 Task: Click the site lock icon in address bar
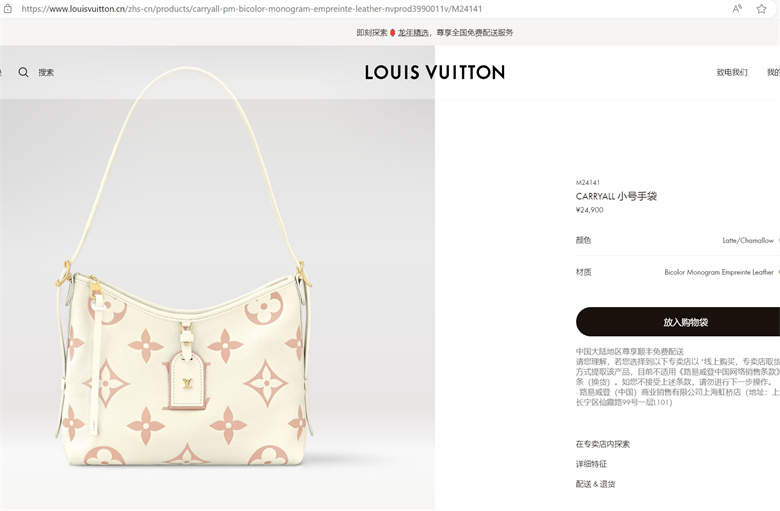(x=8, y=8)
